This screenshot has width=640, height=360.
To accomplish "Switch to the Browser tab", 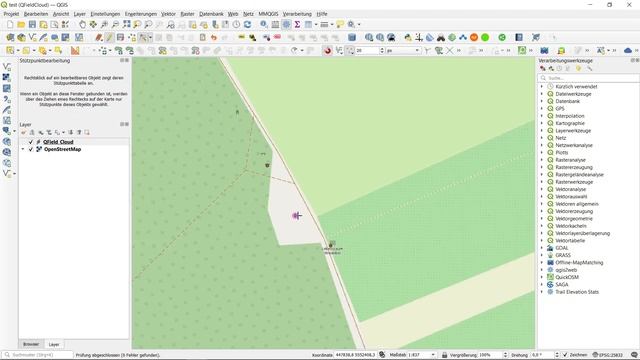I will point(31,344).
